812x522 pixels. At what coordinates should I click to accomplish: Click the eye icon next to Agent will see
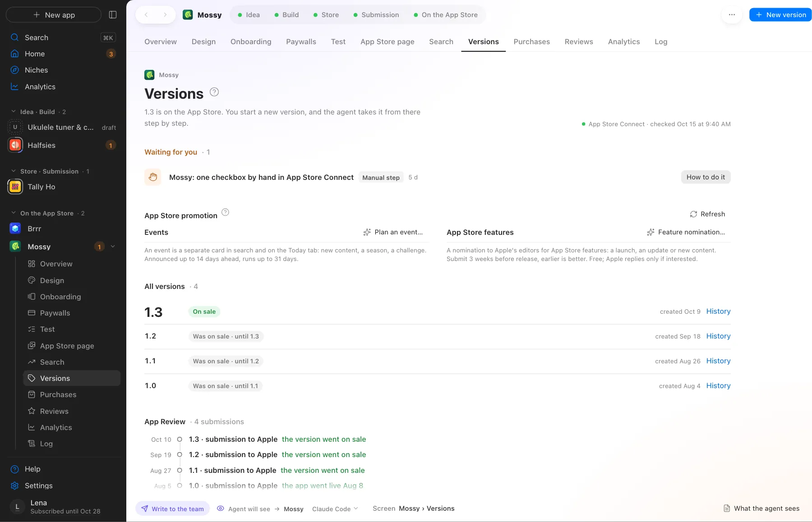pyautogui.click(x=221, y=508)
